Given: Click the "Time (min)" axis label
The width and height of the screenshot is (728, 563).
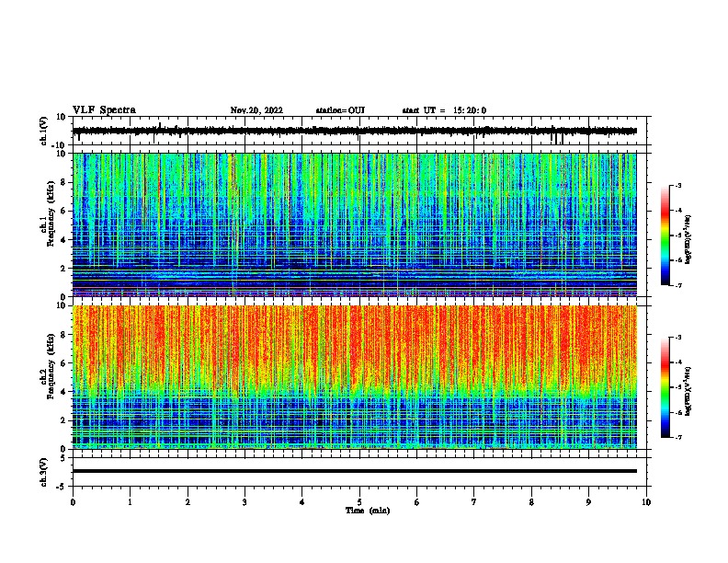Looking at the screenshot, I should tap(368, 511).
